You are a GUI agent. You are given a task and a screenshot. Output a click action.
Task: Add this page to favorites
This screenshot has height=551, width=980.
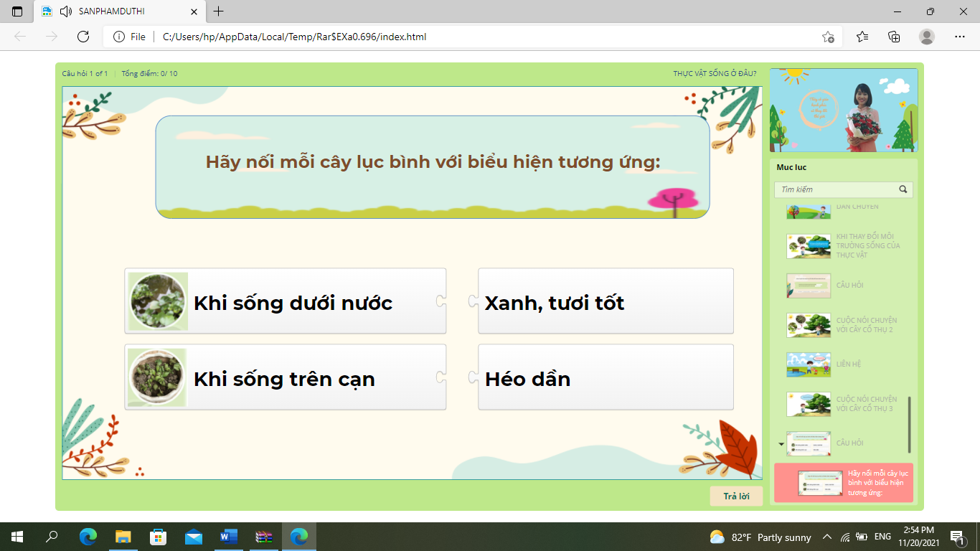pyautogui.click(x=828, y=37)
